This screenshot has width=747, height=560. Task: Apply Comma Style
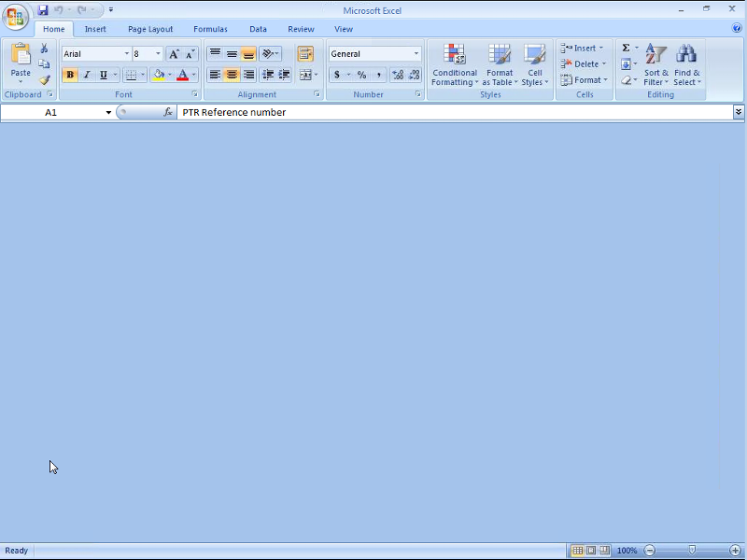tap(378, 75)
